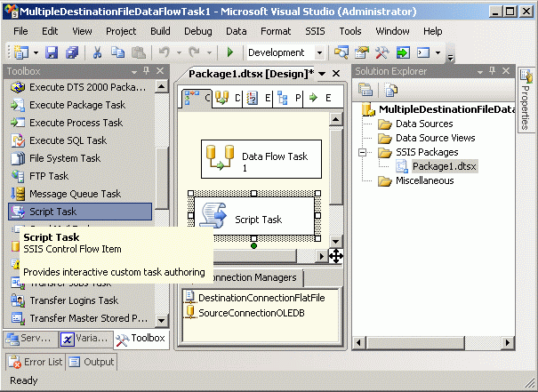538x392 pixels.
Task: Select Execute Process Task in toolbox
Action: tap(80, 123)
